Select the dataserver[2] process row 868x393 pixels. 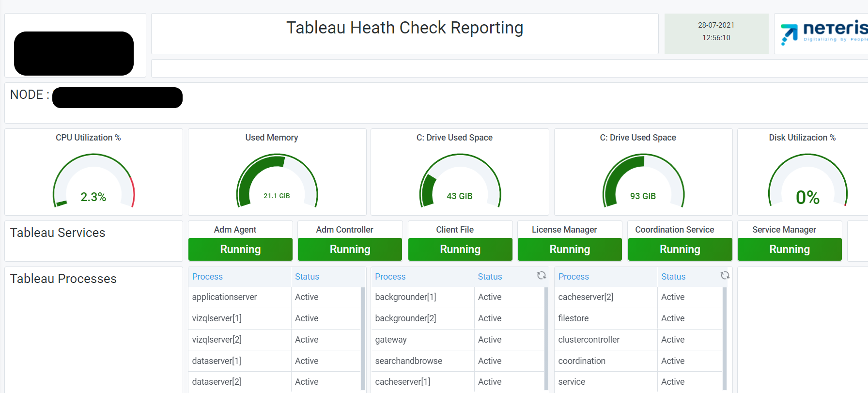point(274,382)
